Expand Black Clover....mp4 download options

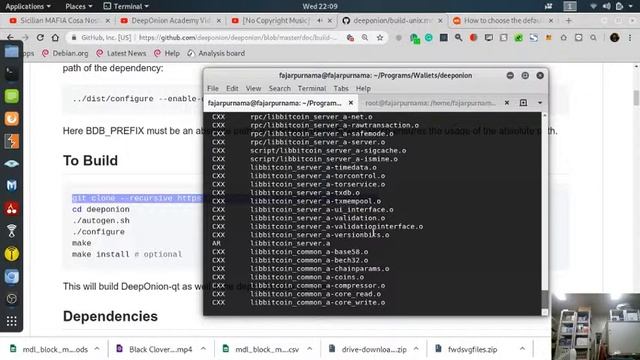tap(203, 349)
